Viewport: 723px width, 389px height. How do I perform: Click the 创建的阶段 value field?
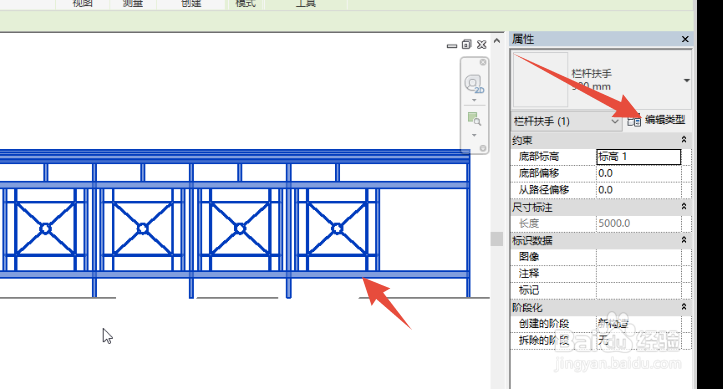[639, 324]
